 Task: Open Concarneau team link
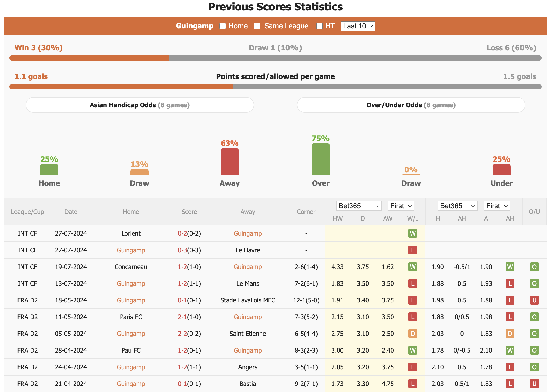(x=131, y=267)
